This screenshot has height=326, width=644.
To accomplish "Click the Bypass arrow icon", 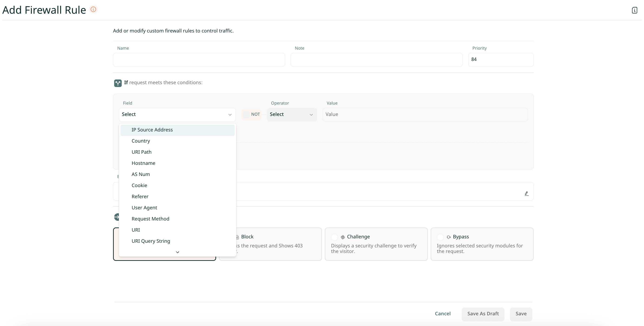I will tap(449, 237).
